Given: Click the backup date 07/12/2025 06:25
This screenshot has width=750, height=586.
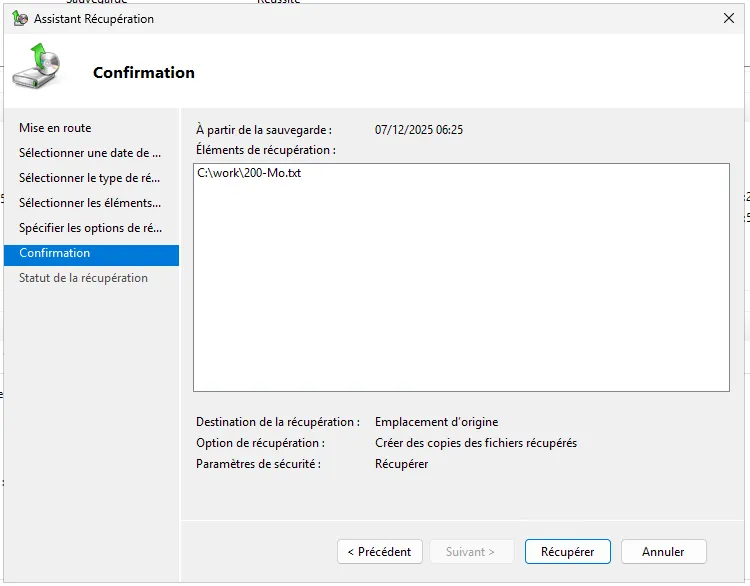Looking at the screenshot, I should [418, 130].
